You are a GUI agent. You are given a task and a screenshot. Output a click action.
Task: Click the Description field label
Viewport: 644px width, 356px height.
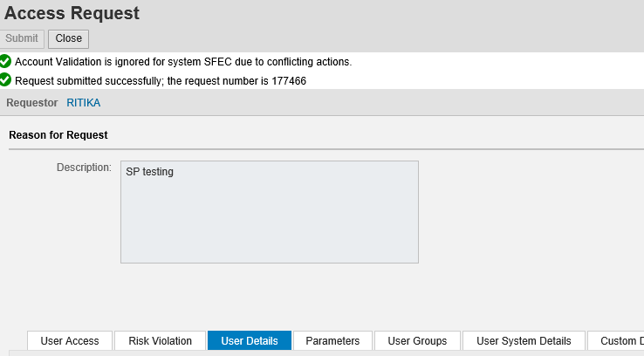84,168
